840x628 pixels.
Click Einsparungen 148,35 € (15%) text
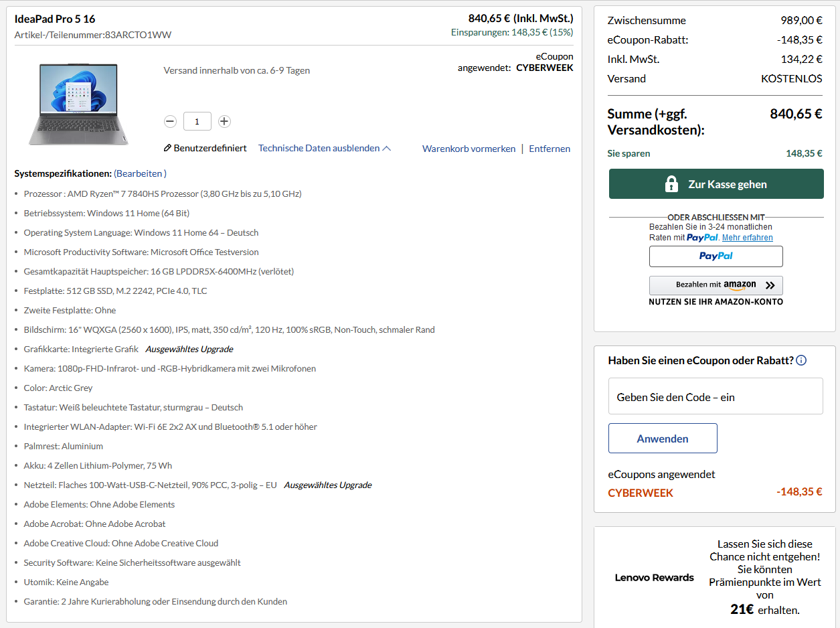(512, 32)
